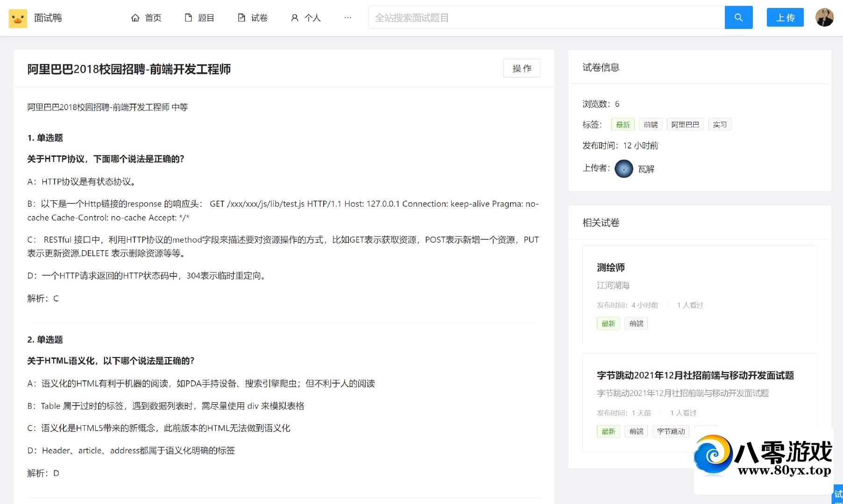This screenshot has width=843, height=504.
Task: Click 发布时间: 1 天前 on 字节跳动 card
Action: coord(624,413)
